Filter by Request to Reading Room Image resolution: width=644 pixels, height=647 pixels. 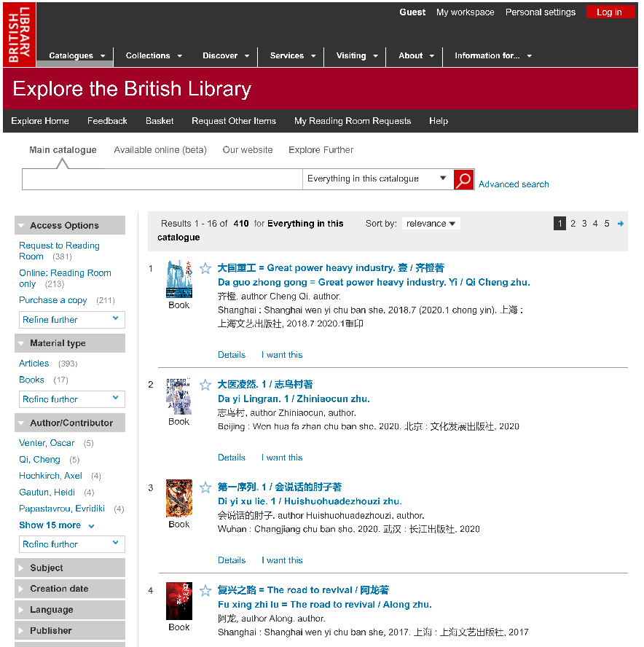pyautogui.click(x=59, y=251)
